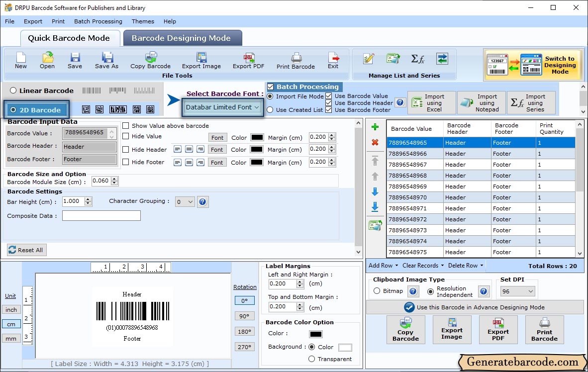The height and width of the screenshot is (372, 588).
Task: Adjust Left and Right Margin stepper
Action: pos(299,284)
